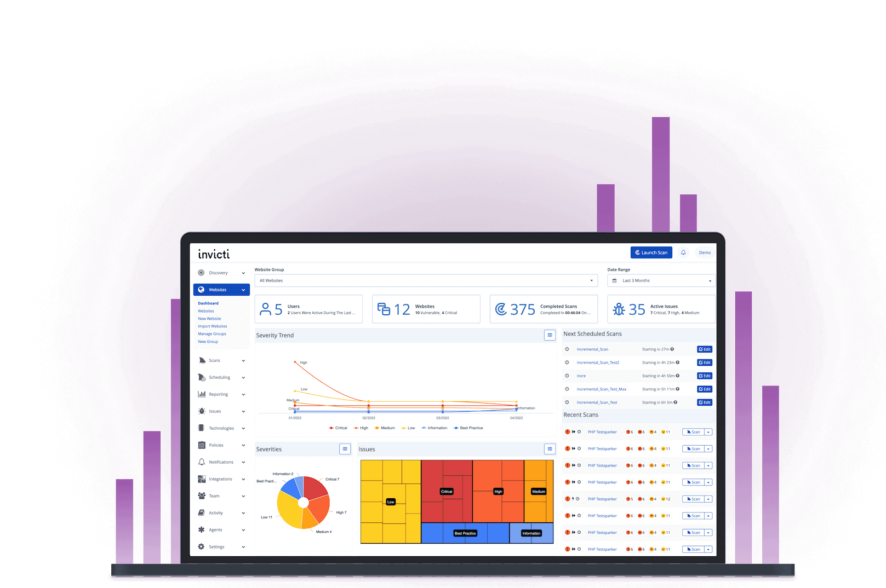Open the Website Group All Websites dropdown
Screen dimensions: 886x588
[x=426, y=280]
